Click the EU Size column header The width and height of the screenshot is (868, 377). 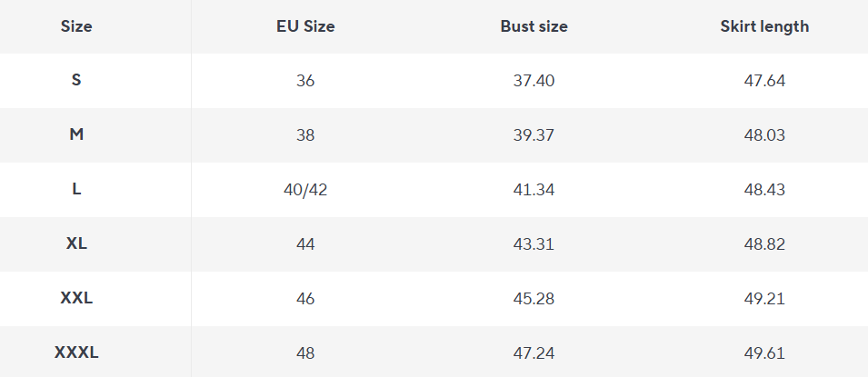305,26
